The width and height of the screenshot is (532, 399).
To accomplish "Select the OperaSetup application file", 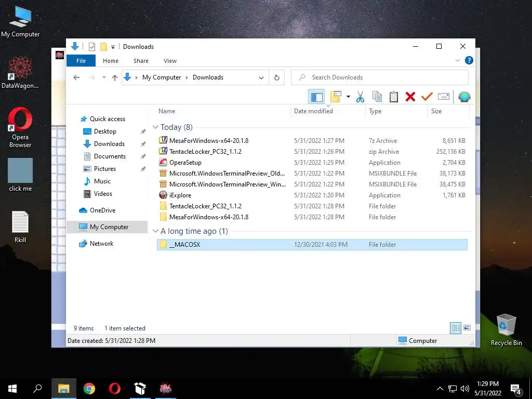I will [312, 162].
